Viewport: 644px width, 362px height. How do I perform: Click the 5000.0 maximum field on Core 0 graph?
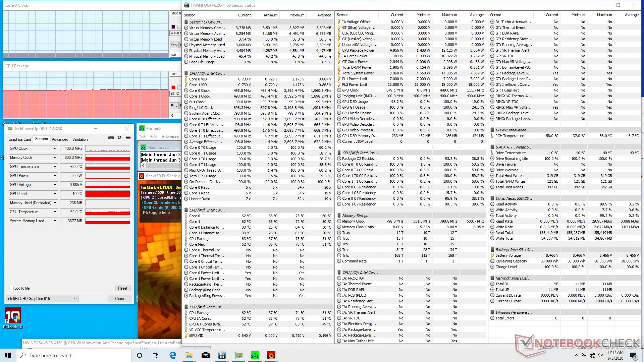pos(176,13)
